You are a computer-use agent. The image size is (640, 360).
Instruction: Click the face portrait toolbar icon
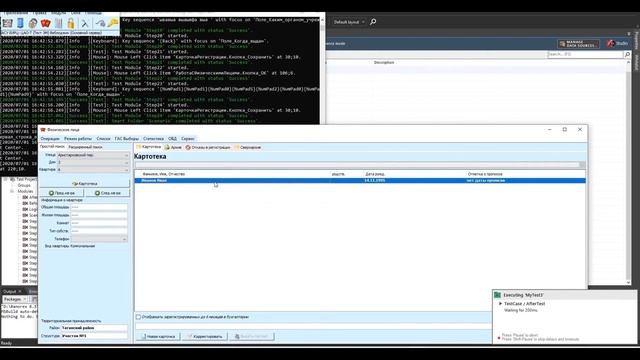(33, 23)
